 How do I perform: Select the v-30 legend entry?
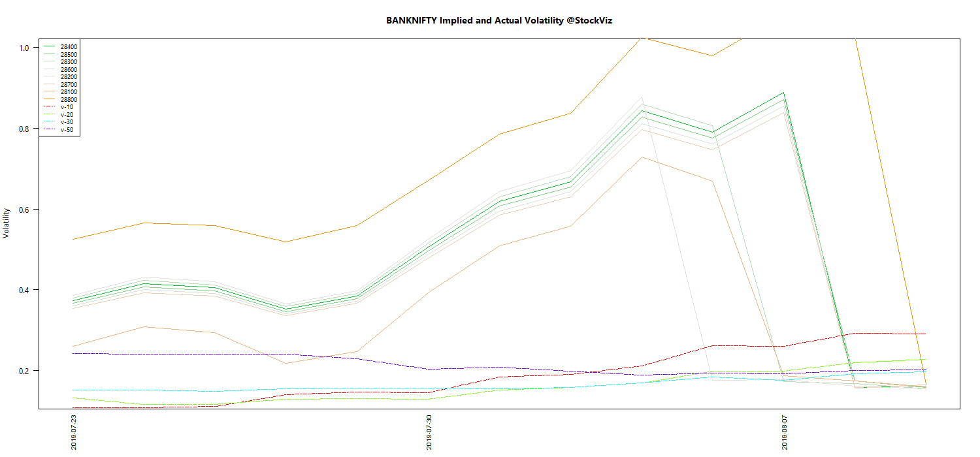58,122
